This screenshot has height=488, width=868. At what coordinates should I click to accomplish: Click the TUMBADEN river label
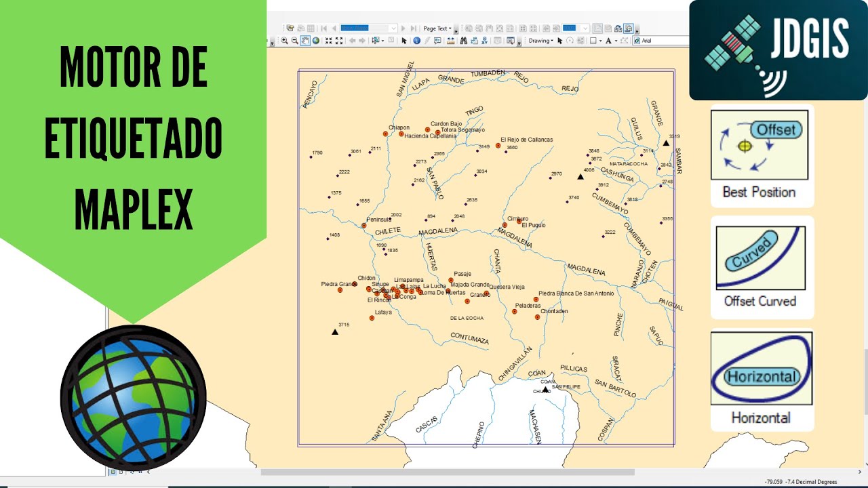tap(488, 73)
